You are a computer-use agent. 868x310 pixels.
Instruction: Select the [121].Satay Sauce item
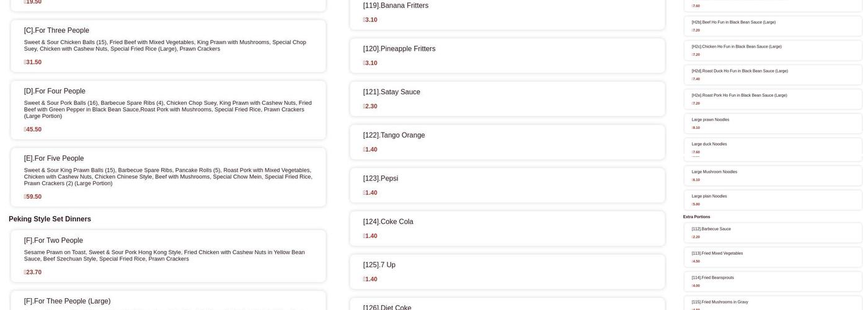point(507,99)
